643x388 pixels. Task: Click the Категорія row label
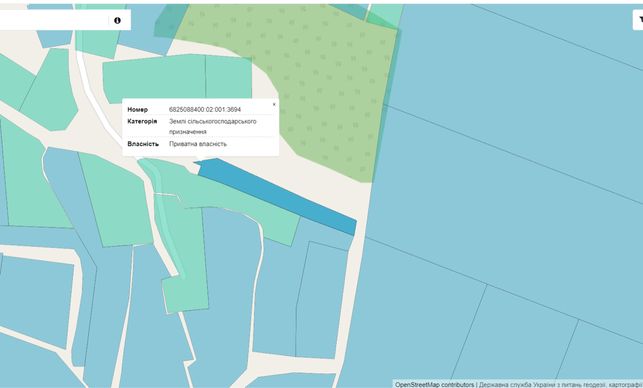point(142,121)
